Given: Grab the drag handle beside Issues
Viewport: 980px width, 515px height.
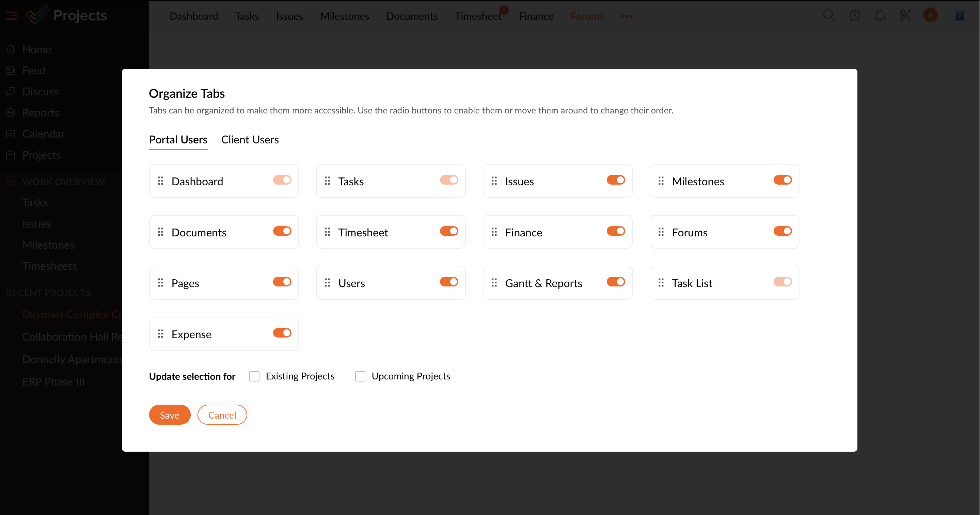Looking at the screenshot, I should point(494,181).
